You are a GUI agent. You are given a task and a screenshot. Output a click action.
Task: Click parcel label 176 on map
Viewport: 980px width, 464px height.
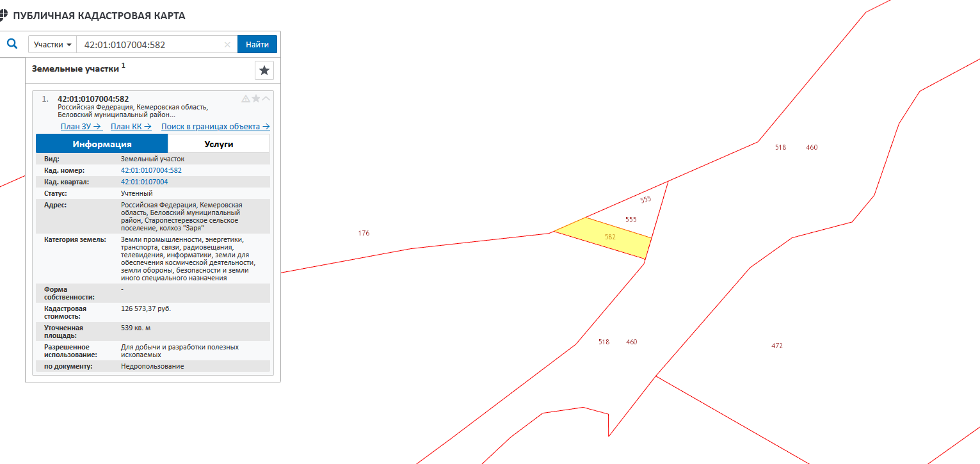[364, 233]
